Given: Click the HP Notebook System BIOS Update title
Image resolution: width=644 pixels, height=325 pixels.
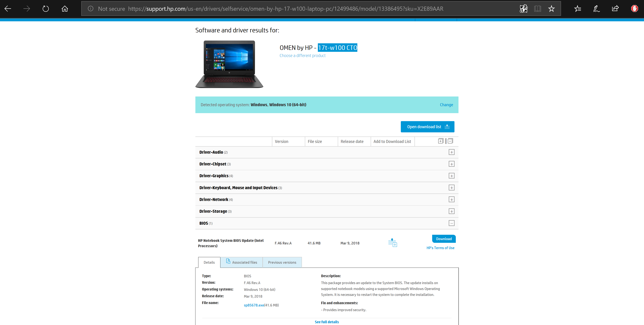Looking at the screenshot, I should [231, 243].
